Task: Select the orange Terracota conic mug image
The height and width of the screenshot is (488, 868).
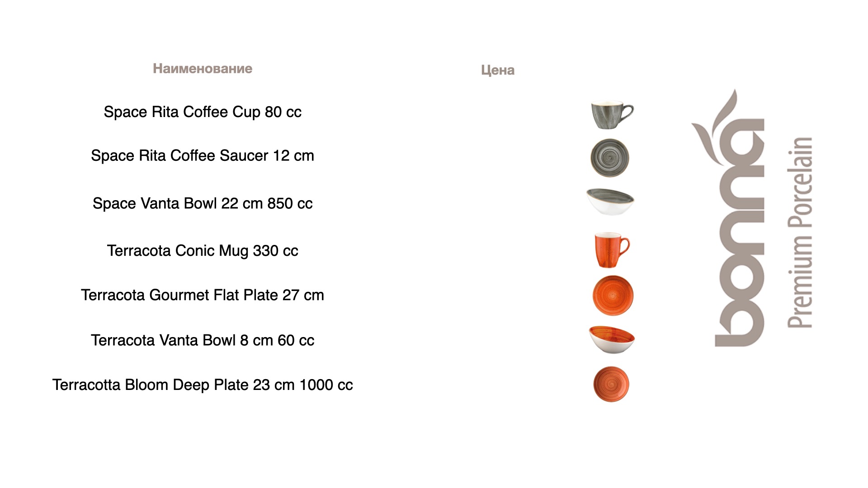Action: click(x=611, y=250)
